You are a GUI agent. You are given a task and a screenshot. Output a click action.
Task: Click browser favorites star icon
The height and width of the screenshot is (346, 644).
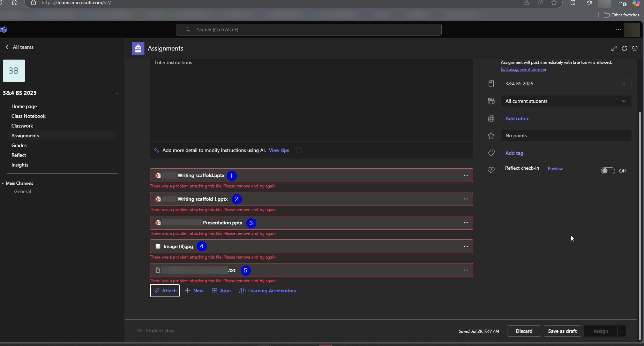[554, 3]
